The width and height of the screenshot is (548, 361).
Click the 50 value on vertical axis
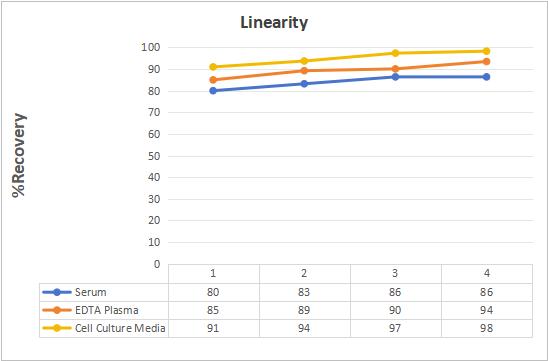[x=153, y=156]
